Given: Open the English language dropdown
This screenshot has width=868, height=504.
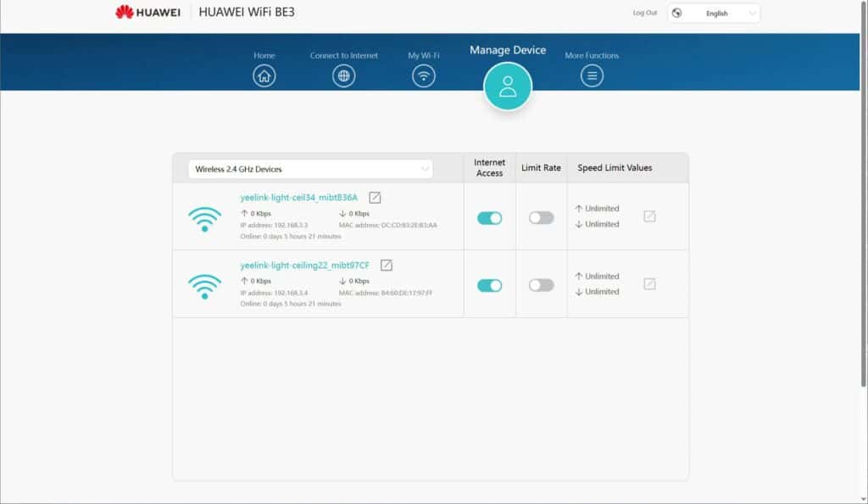Looking at the screenshot, I should pos(714,14).
